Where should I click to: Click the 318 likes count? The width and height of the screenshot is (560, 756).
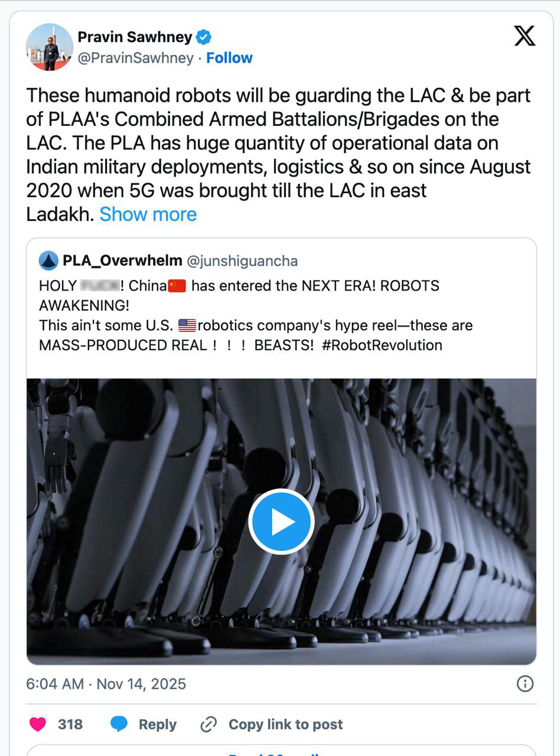pyautogui.click(x=70, y=724)
